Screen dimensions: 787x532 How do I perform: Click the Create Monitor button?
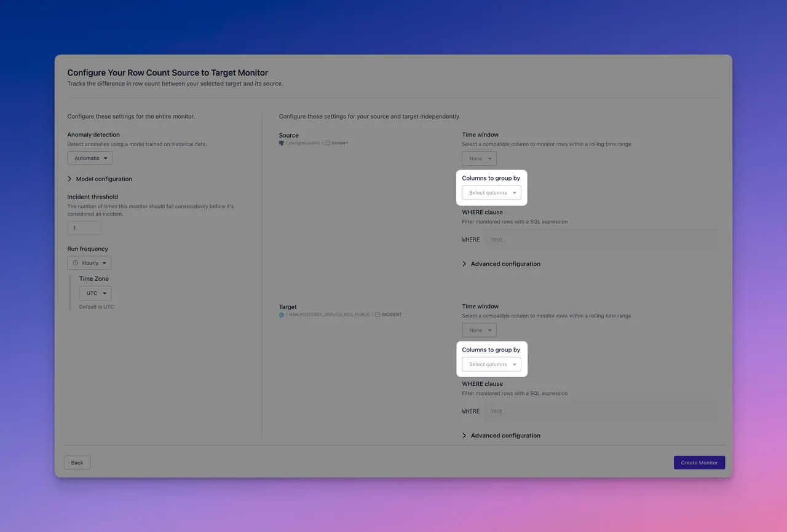699,463
